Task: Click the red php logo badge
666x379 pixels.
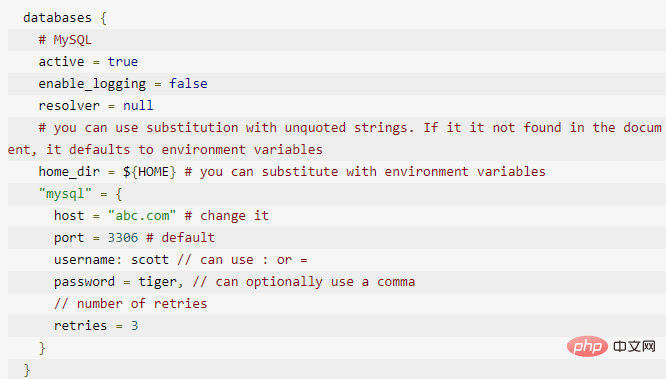Action: (x=587, y=346)
